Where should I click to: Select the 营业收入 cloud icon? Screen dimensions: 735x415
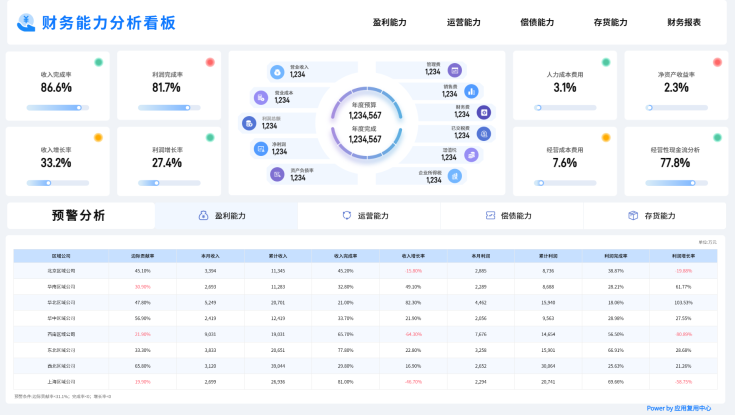(277, 71)
